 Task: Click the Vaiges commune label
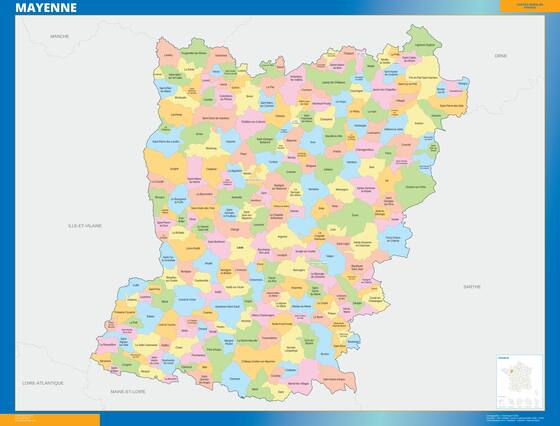(330, 256)
